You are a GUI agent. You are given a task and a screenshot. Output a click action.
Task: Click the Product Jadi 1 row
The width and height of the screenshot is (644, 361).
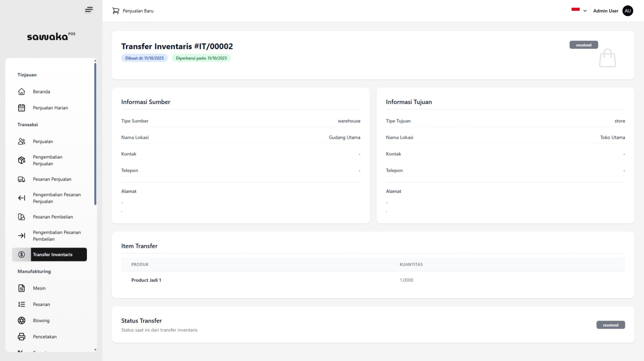[x=146, y=280]
